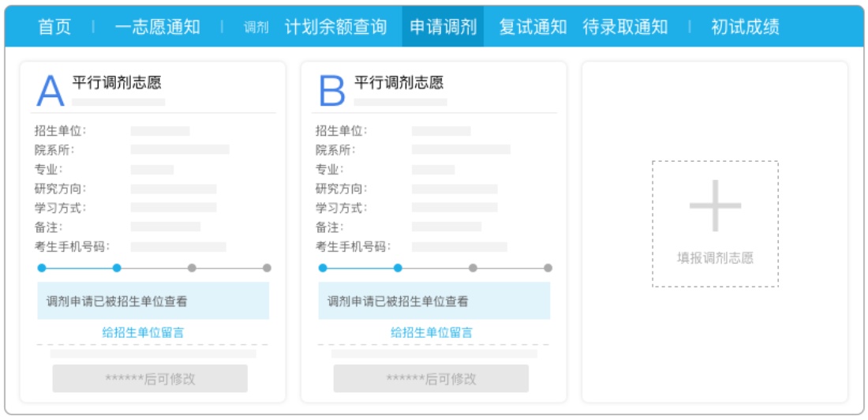Go to the 首页 tab
868x420 pixels.
tap(54, 27)
